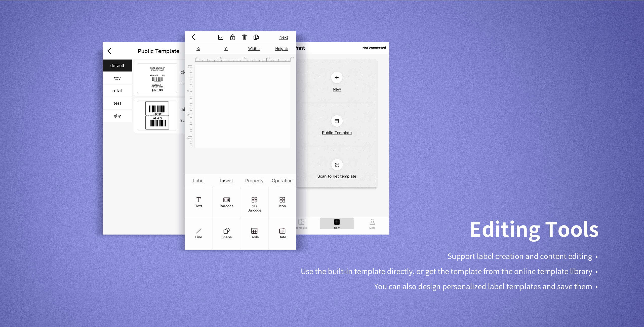Viewport: 644px width, 327px height.
Task: Expand the default template category
Action: pyautogui.click(x=116, y=65)
